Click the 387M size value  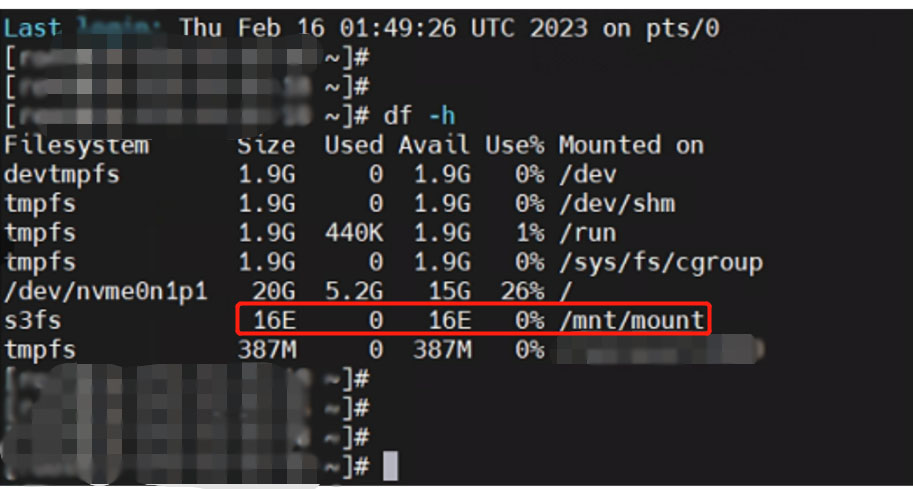coord(266,350)
